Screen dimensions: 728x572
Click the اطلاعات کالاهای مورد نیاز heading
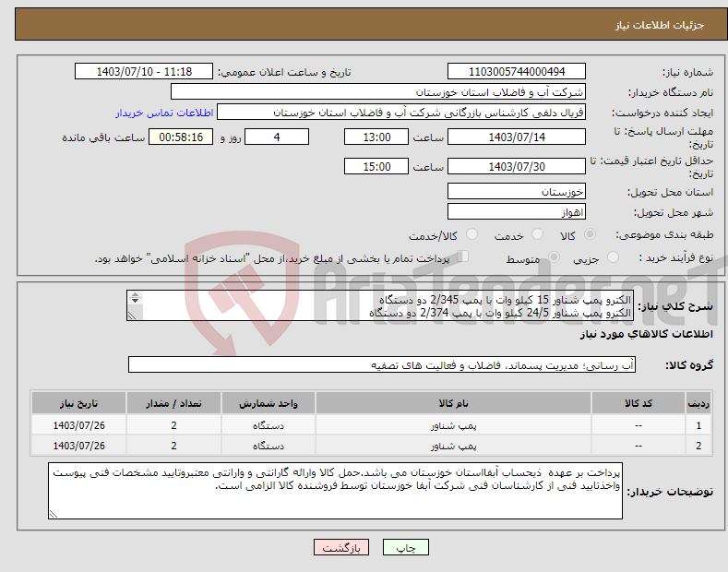(x=646, y=334)
